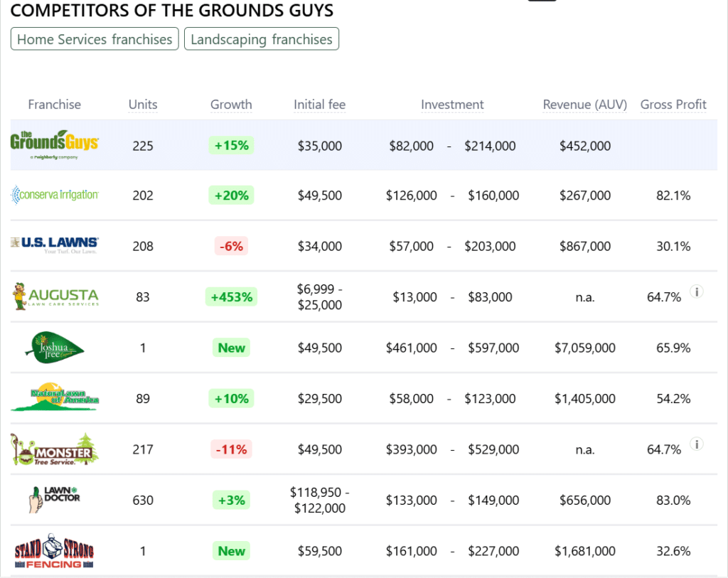Select the $461,000 minimum investment

click(x=412, y=348)
